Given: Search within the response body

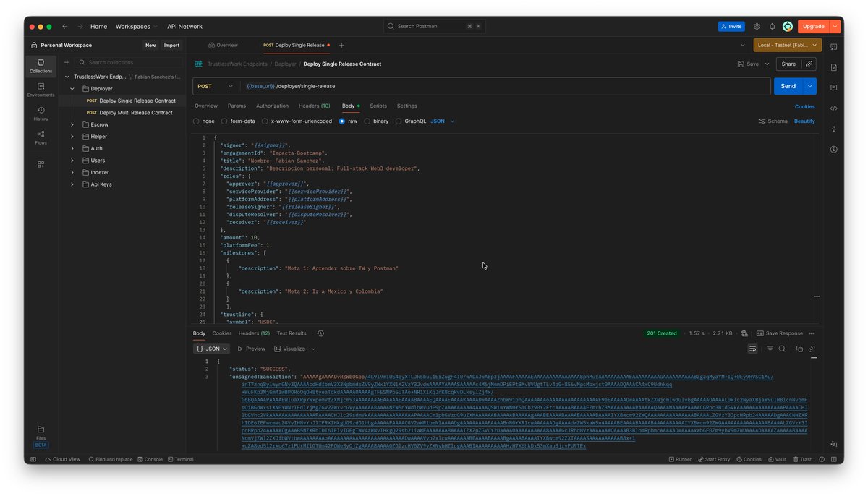Looking at the screenshot, I should pos(782,349).
